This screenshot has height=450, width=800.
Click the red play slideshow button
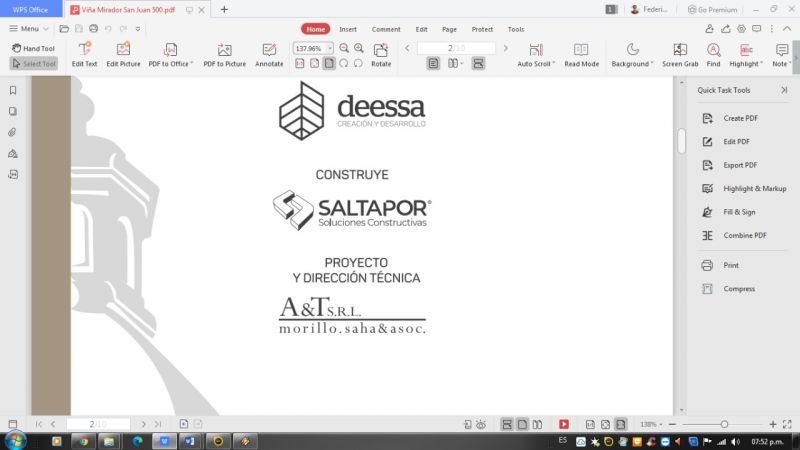point(564,424)
